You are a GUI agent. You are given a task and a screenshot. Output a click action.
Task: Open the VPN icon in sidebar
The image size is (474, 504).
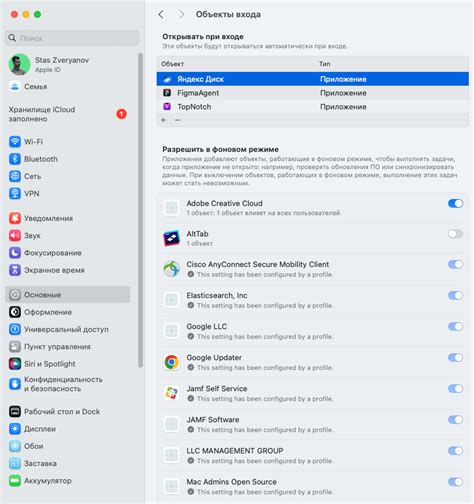[x=15, y=193]
